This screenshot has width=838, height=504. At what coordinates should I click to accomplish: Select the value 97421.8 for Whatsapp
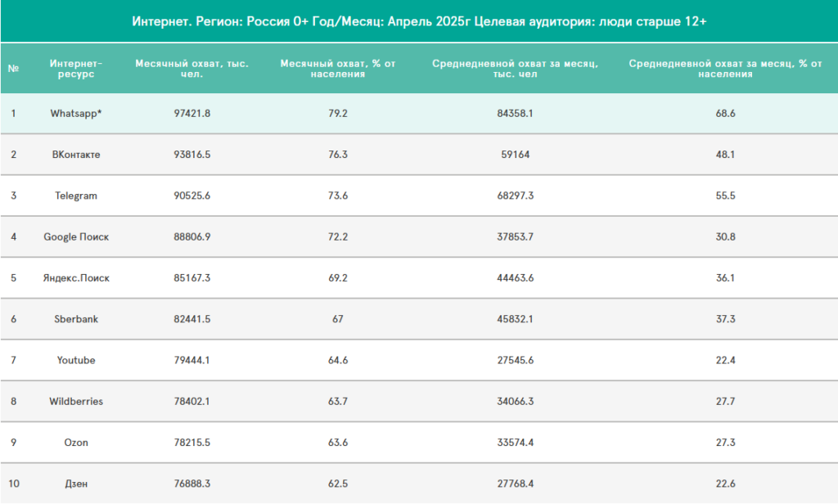[x=191, y=113]
